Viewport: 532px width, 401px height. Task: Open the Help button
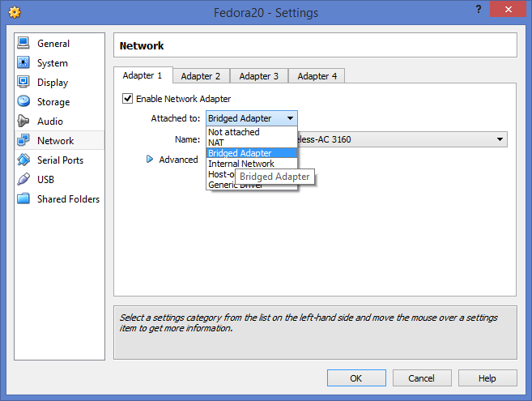point(487,378)
